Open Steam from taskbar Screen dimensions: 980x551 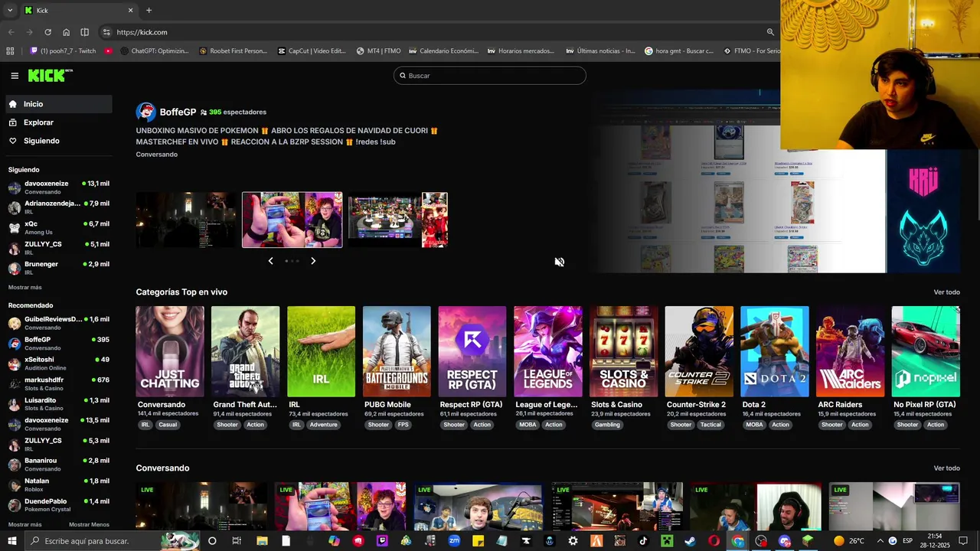(690, 541)
